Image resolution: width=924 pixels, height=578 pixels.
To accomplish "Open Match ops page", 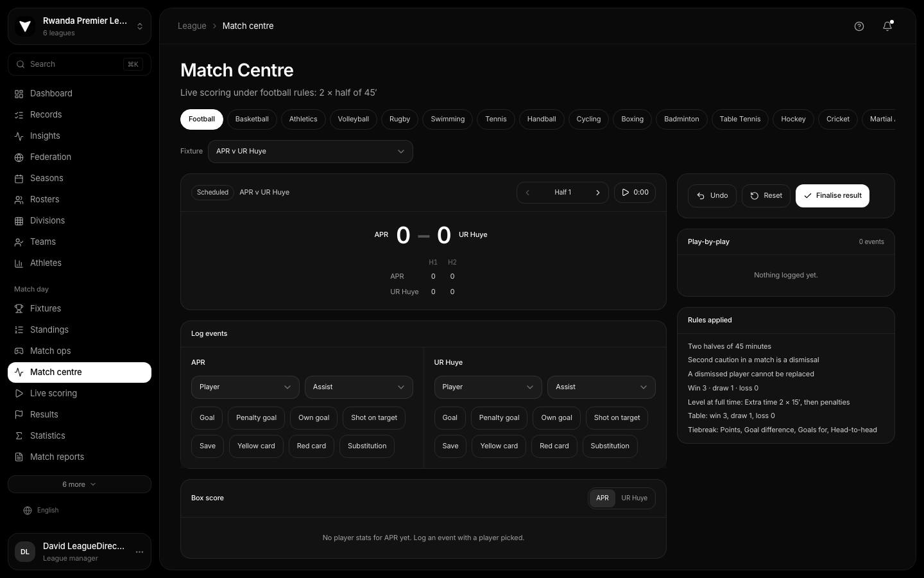I will coord(80,351).
